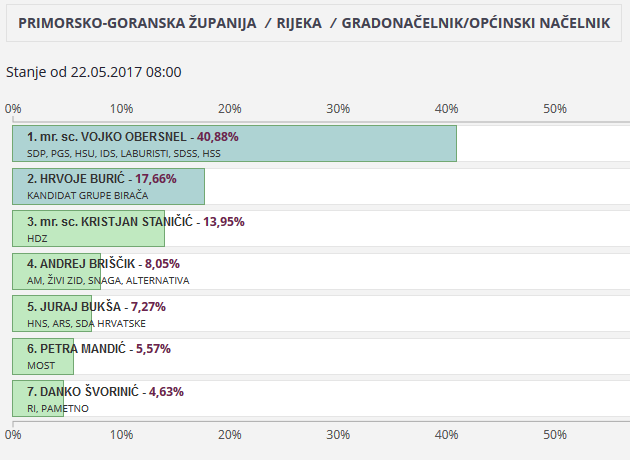630x460 pixels.
Task: Click the Primorsko-Goranska Županija breadcrumb
Action: (x=135, y=22)
